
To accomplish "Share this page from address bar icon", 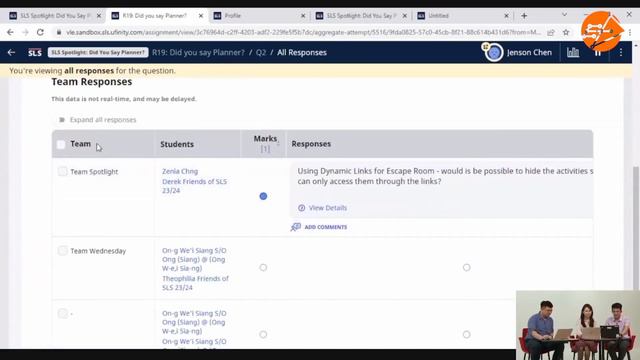I will coord(551,32).
